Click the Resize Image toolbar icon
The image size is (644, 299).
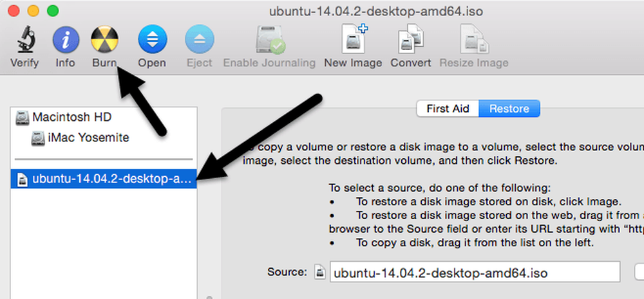tap(473, 39)
